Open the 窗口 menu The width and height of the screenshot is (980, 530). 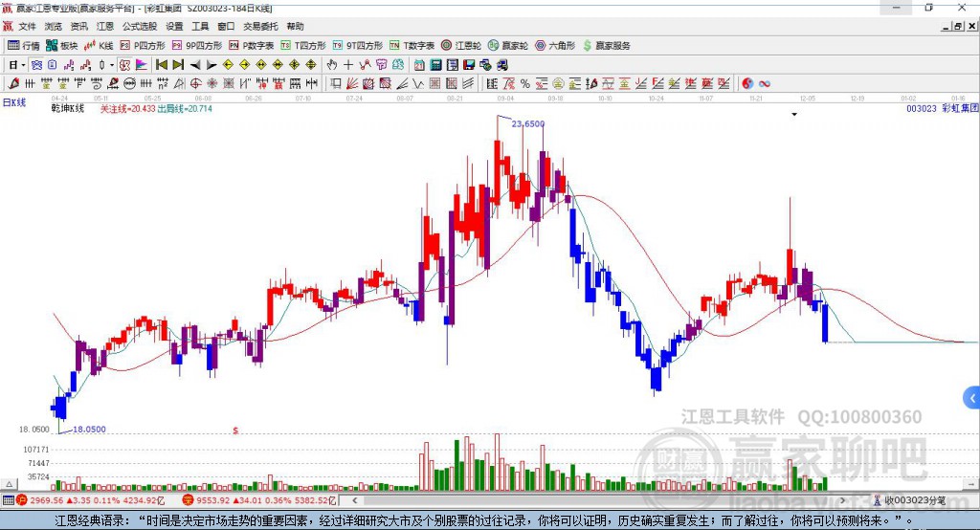tap(226, 26)
